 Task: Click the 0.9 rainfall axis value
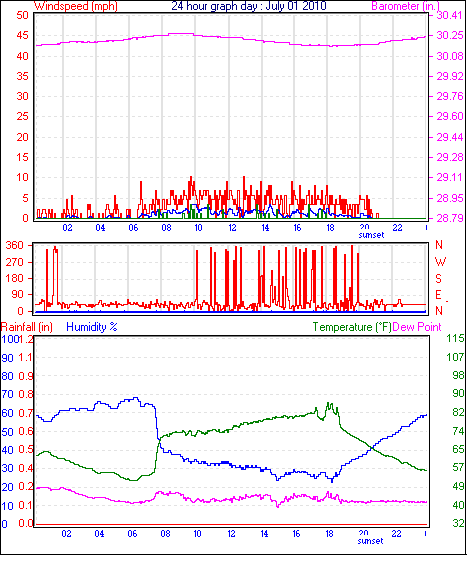point(26,376)
